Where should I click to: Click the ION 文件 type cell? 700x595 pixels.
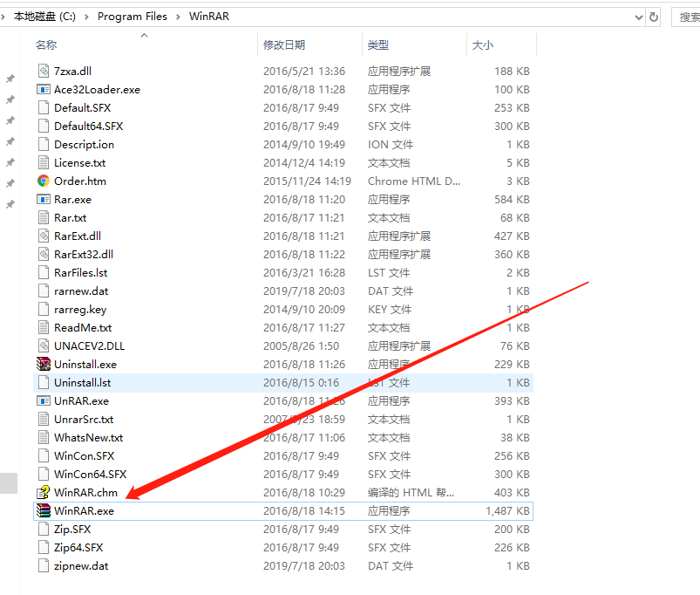coord(391,144)
